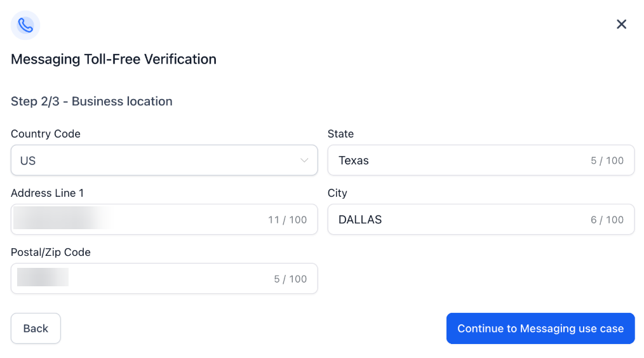This screenshot has height=358, width=644.
Task: Click the City field label
Action: point(337,193)
